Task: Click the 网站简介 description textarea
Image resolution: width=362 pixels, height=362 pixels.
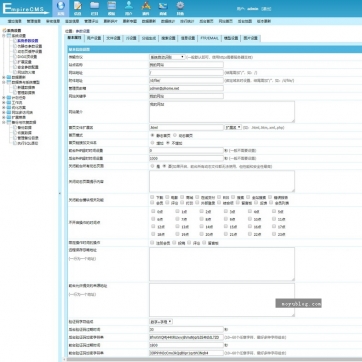Action: (x=222, y=112)
